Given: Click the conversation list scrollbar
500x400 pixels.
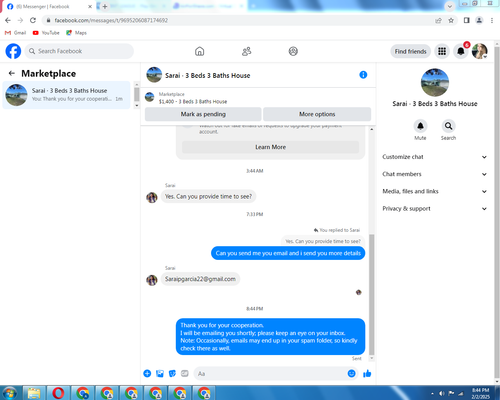Looking at the screenshot, I should (x=136, y=94).
